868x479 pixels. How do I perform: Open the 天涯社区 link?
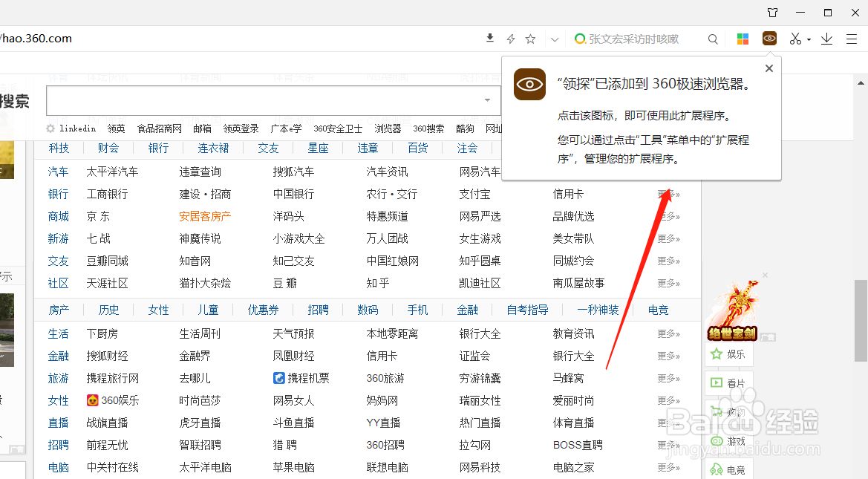tap(108, 283)
